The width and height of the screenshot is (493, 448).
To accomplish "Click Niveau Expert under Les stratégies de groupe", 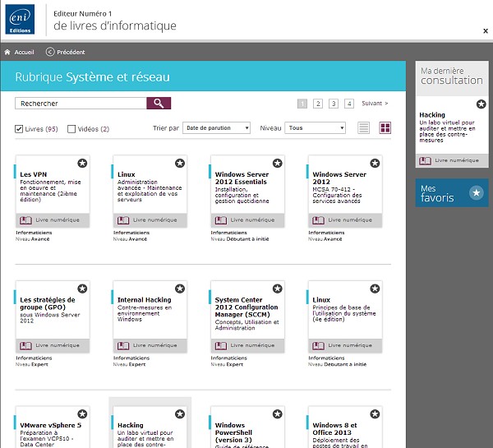I will pyautogui.click(x=32, y=364).
